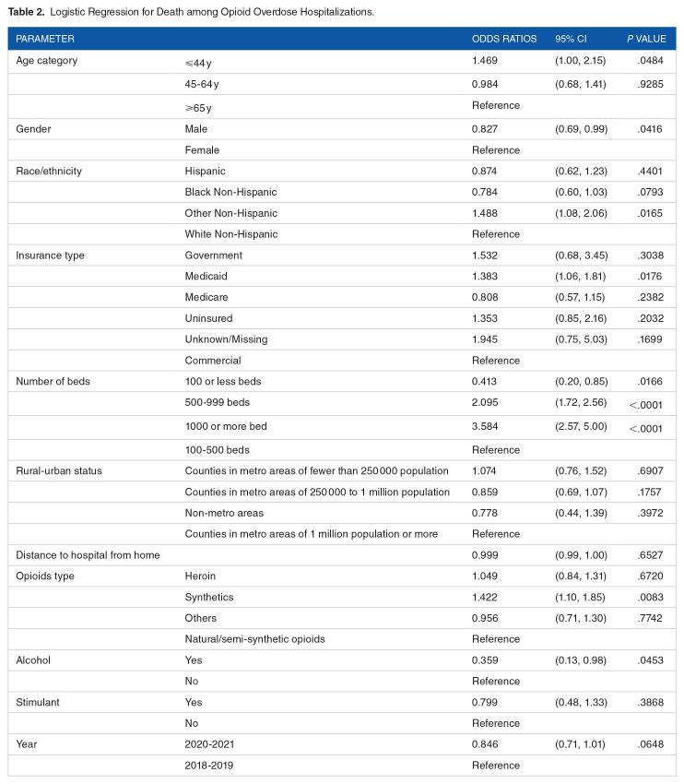Viewport: 684px width, 784px height.
Task: Select the Alcohol Yes P value .0453
Action: (650, 660)
